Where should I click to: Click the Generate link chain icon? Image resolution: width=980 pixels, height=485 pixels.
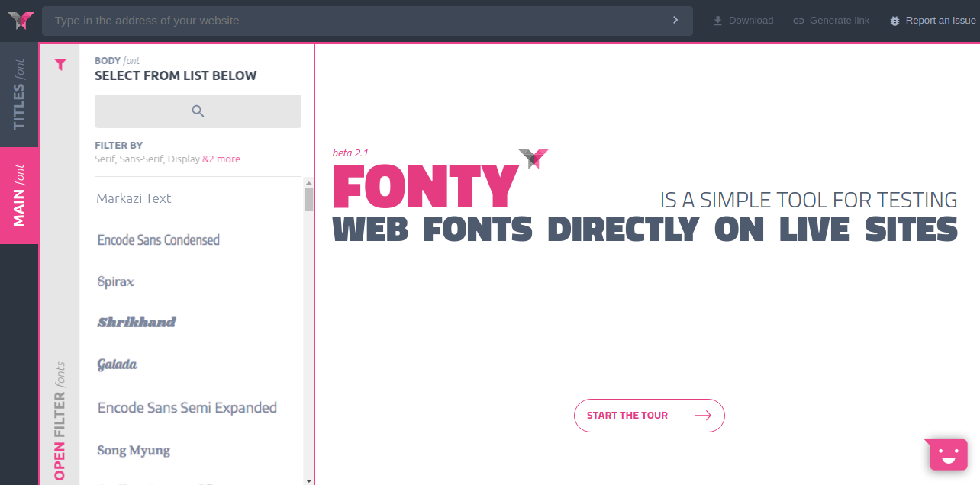pos(798,21)
